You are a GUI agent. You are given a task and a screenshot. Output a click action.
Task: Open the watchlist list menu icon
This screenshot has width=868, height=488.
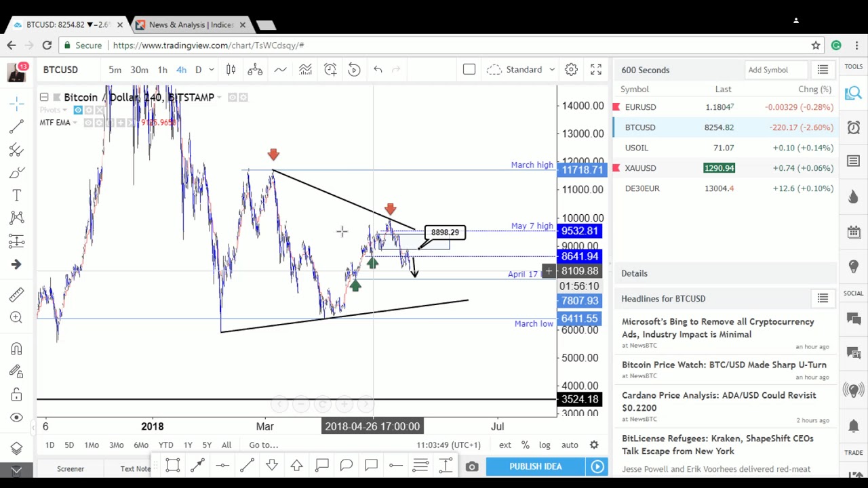823,70
